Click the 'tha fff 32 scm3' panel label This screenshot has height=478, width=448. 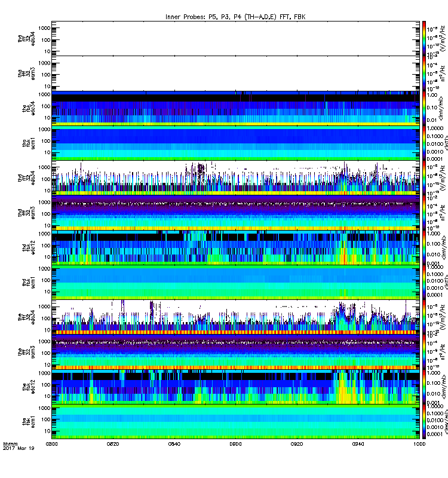click(x=26, y=73)
